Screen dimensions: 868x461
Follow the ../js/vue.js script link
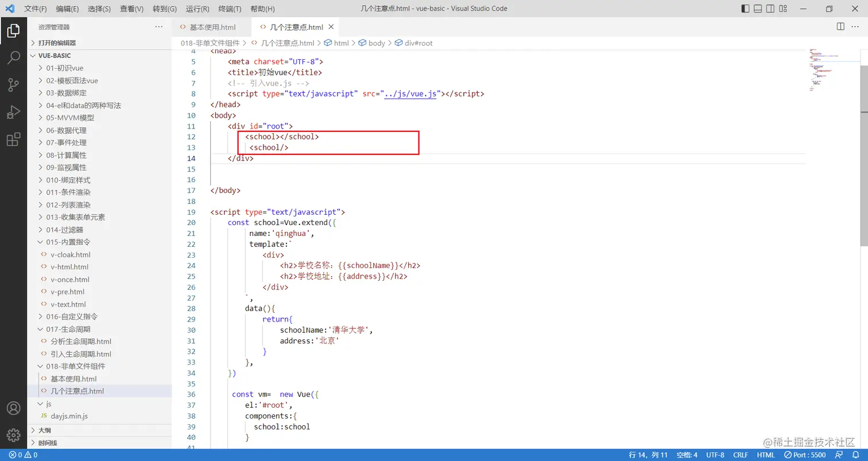410,94
